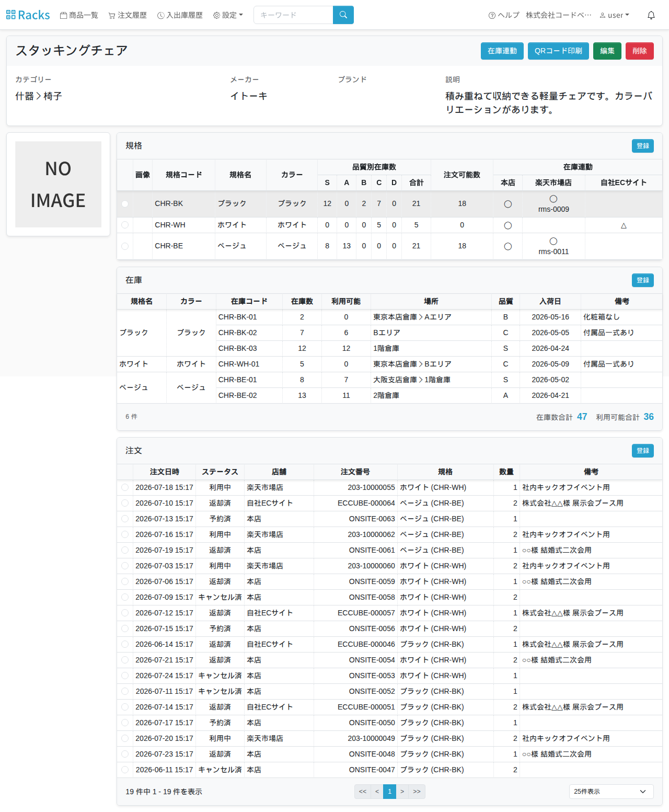669x812 pixels.
Task: Open 注文履歴 in the navbar
Action: 128,15
